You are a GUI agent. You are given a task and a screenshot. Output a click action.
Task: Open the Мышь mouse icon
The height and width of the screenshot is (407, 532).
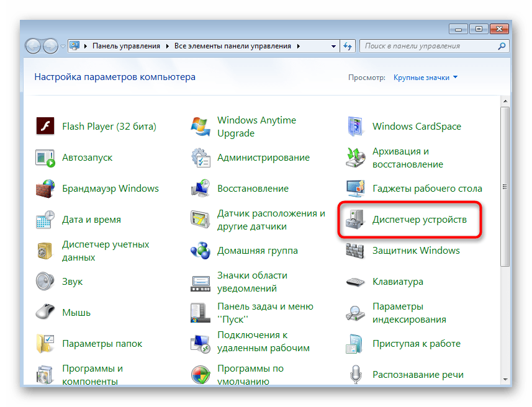tap(45, 313)
